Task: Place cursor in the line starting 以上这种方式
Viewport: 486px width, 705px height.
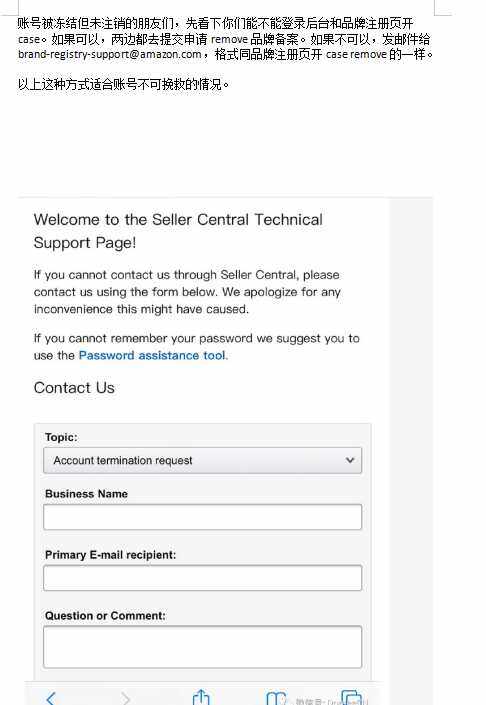Action: [x=123, y=84]
